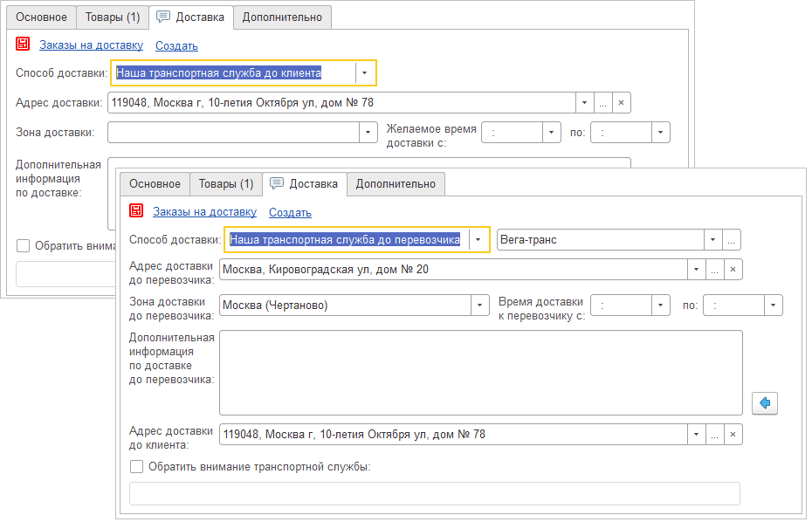Clear the client delivery address in front panel

733,434
